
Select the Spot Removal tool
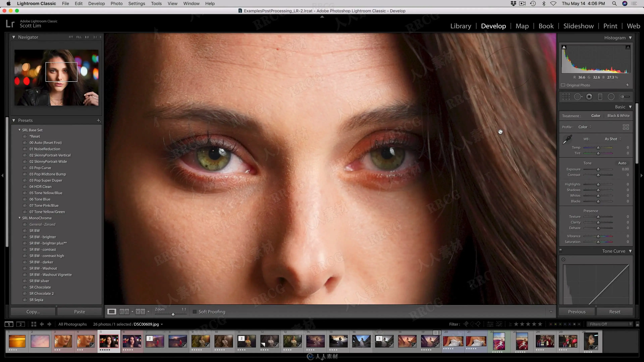[578, 97]
